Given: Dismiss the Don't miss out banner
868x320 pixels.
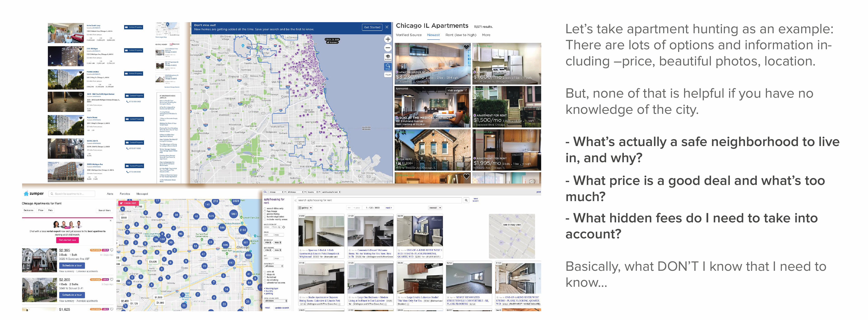Looking at the screenshot, I should tap(387, 27).
